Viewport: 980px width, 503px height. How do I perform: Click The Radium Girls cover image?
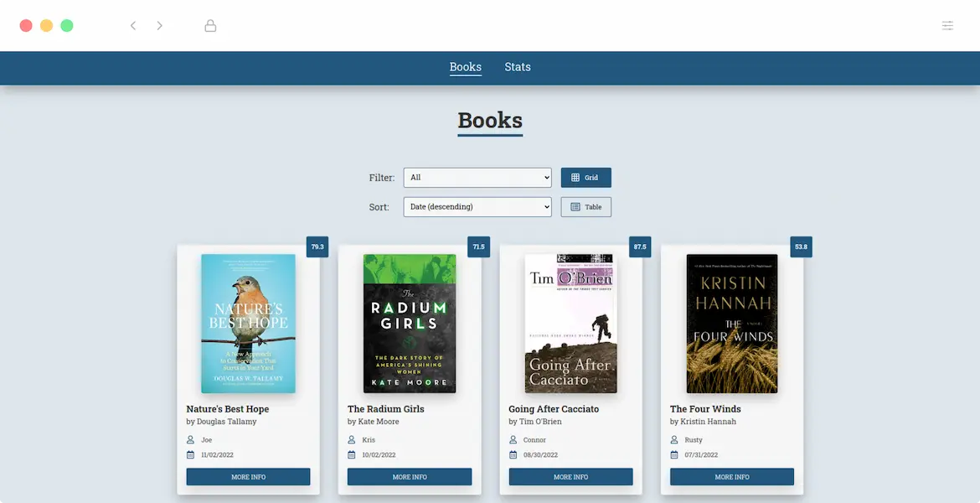[410, 324]
